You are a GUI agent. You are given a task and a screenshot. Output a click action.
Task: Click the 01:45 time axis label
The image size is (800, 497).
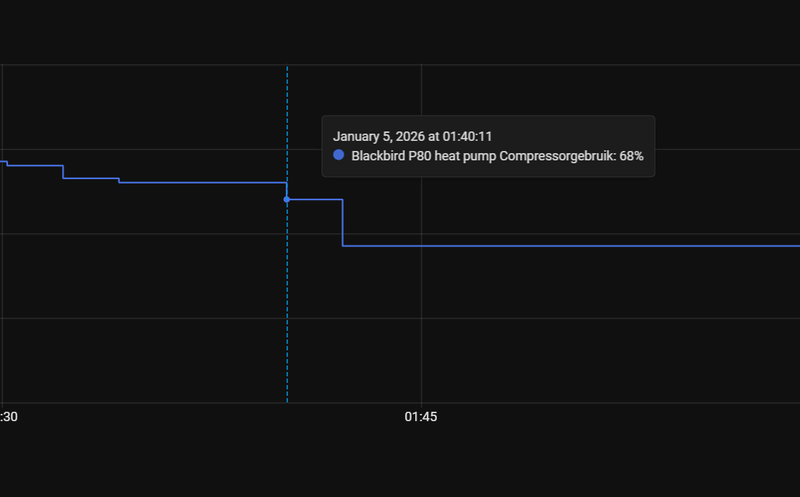(421, 417)
